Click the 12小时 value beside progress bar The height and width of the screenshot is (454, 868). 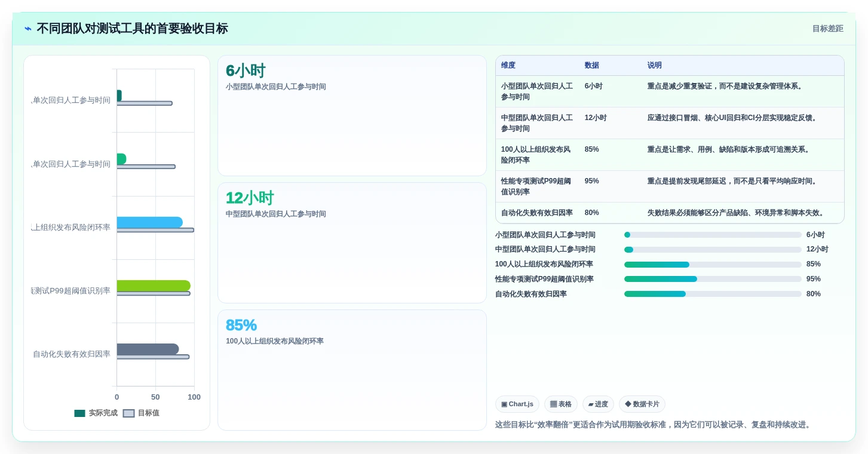pos(817,250)
